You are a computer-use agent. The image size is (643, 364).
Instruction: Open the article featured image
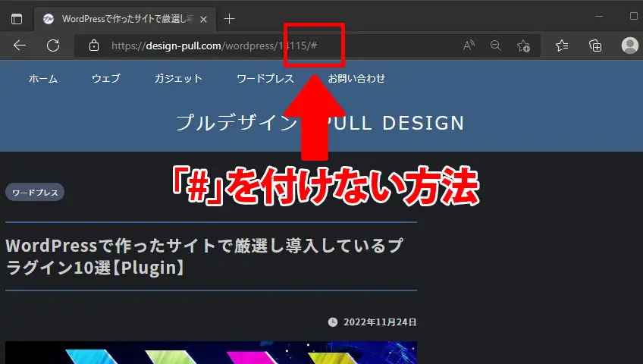point(212,353)
